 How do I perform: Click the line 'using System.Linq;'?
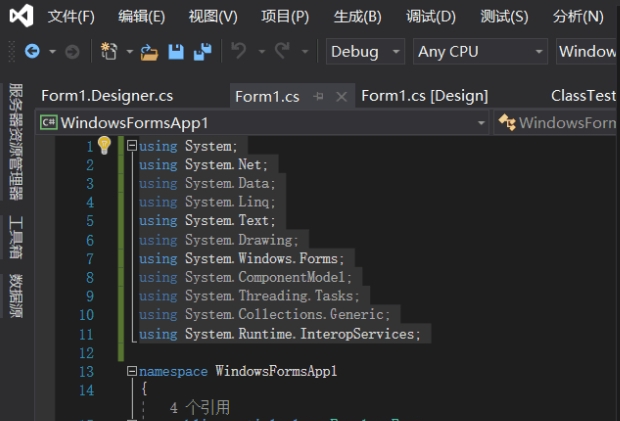[x=207, y=202]
